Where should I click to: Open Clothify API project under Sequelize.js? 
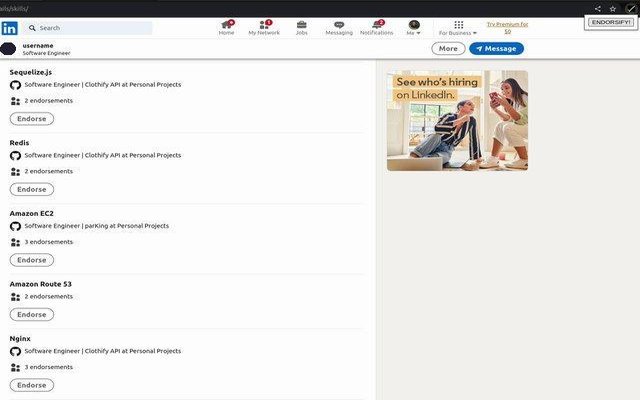[102, 84]
